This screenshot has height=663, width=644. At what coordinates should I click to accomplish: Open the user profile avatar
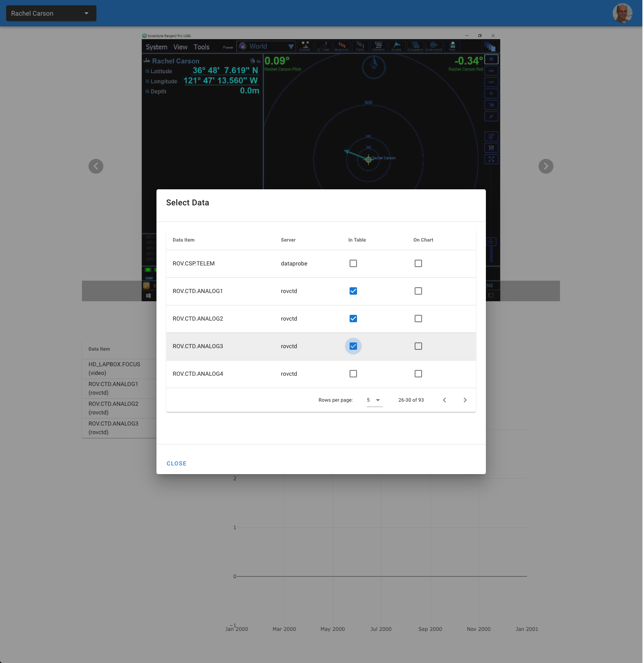tap(622, 13)
